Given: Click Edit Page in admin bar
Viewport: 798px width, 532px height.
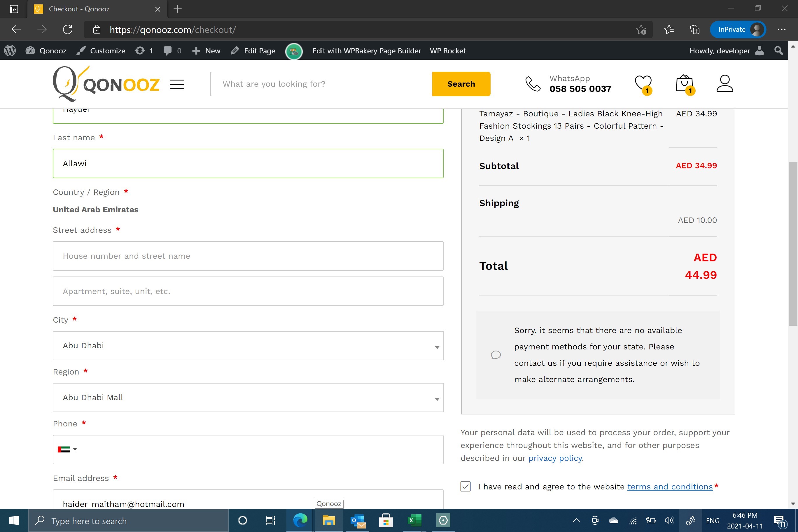Looking at the screenshot, I should [x=253, y=51].
